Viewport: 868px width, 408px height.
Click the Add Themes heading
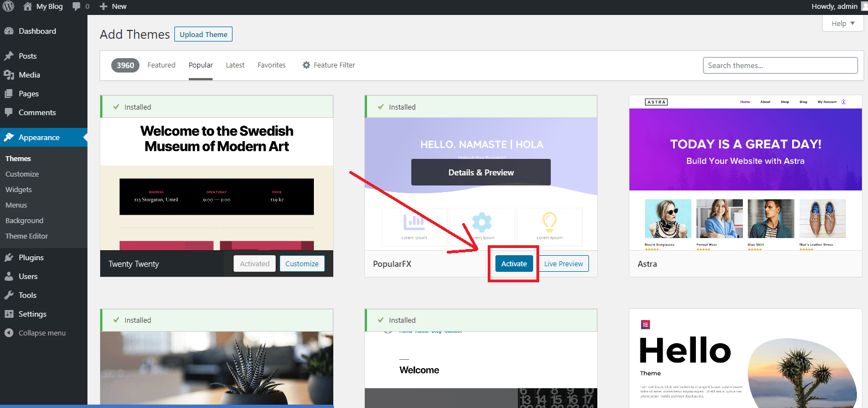[135, 34]
